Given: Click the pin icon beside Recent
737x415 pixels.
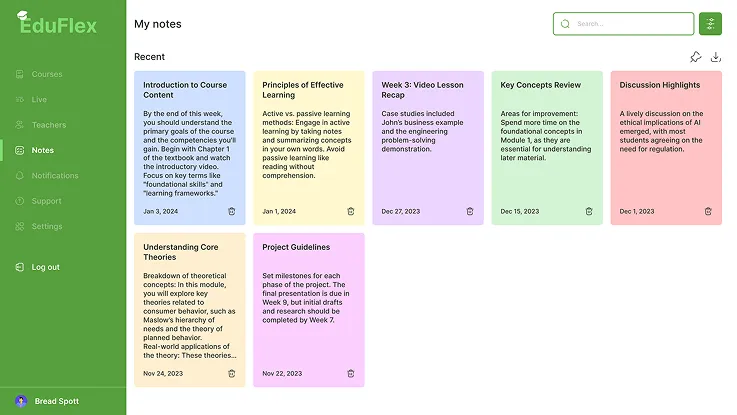Looking at the screenshot, I should tap(696, 57).
